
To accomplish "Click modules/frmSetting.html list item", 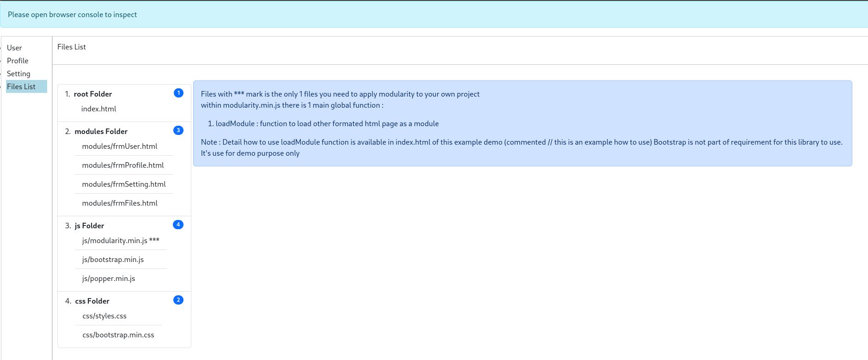I will 124,184.
